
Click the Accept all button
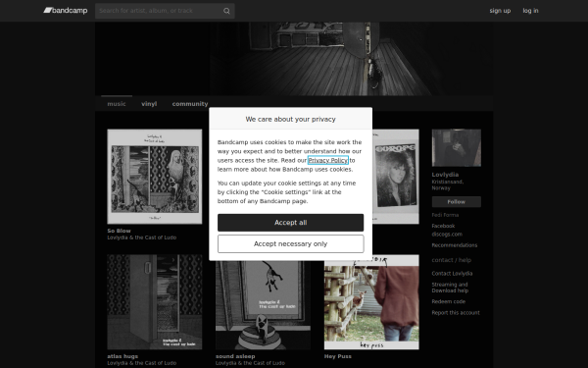pyautogui.click(x=290, y=223)
